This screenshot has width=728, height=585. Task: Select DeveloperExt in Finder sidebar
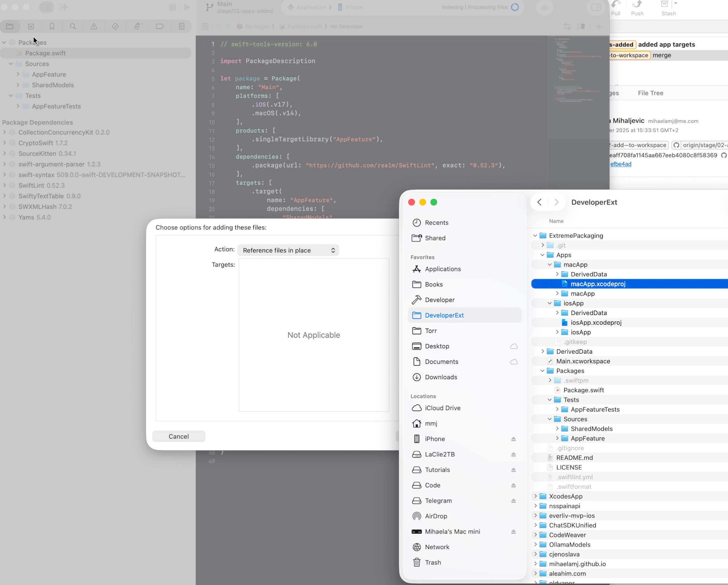pyautogui.click(x=444, y=315)
